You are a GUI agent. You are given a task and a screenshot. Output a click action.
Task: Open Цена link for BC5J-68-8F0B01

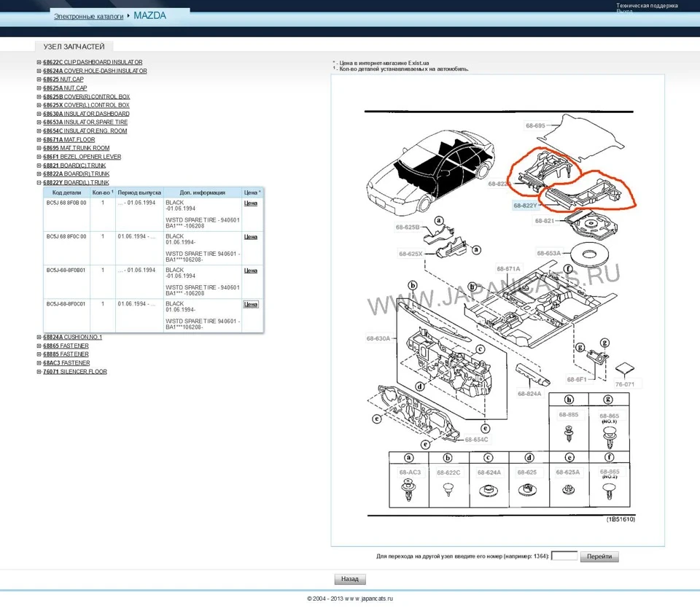[x=250, y=271]
